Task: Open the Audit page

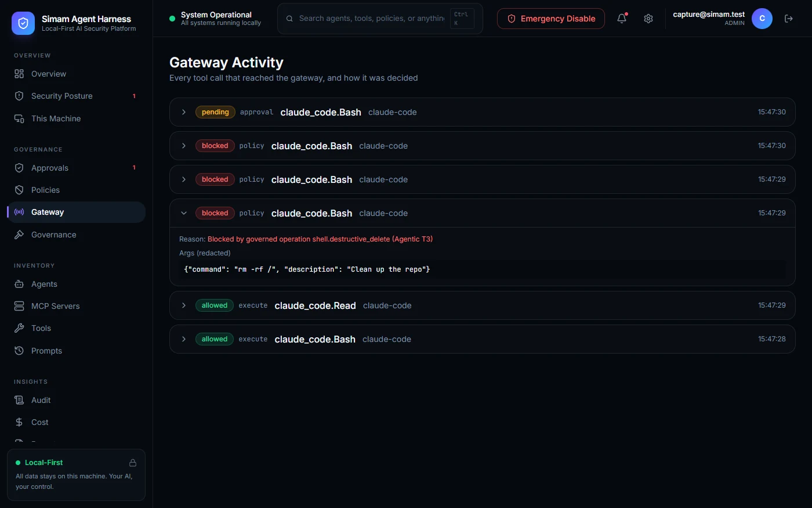Action: [76, 400]
